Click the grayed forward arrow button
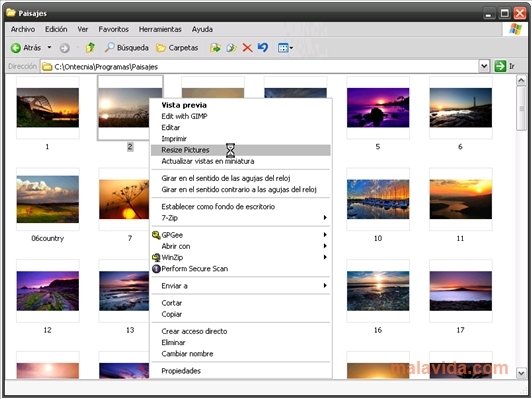The image size is (532, 399). coord(64,48)
